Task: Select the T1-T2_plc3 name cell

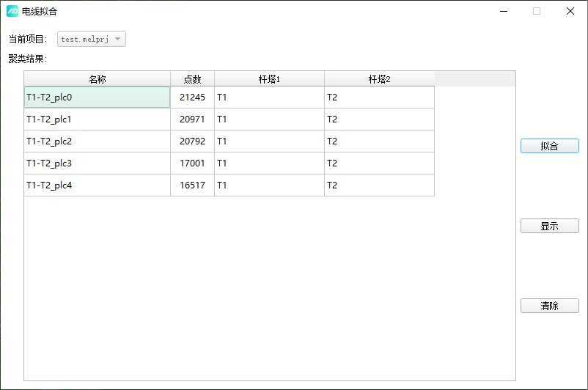Action: pos(97,163)
